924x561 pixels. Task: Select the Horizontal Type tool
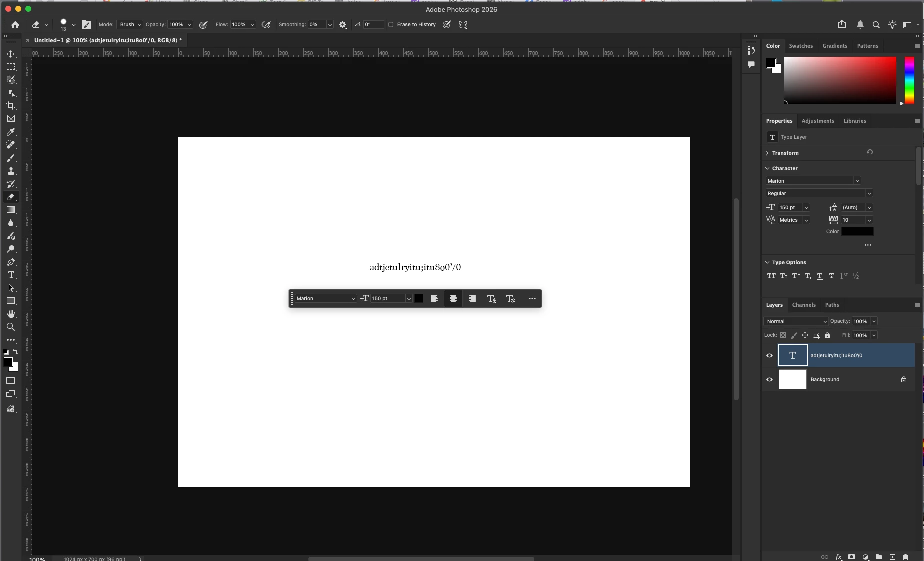pos(10,275)
